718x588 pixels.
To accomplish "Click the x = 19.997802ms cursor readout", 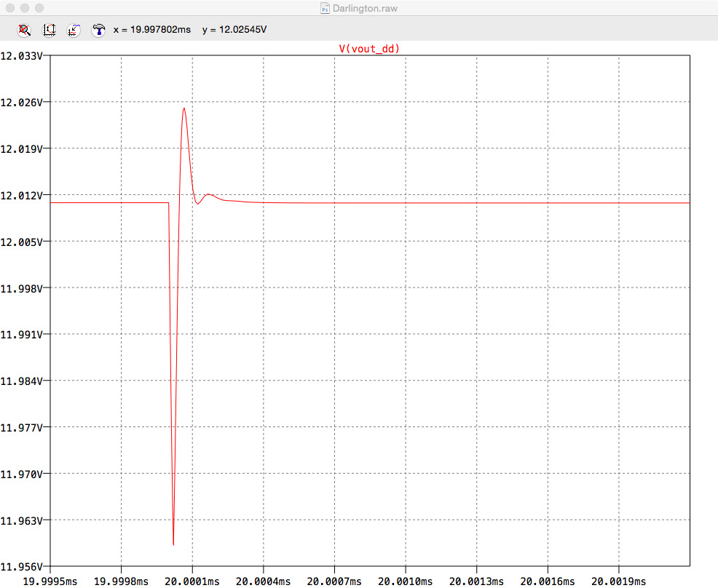I will coord(152,30).
